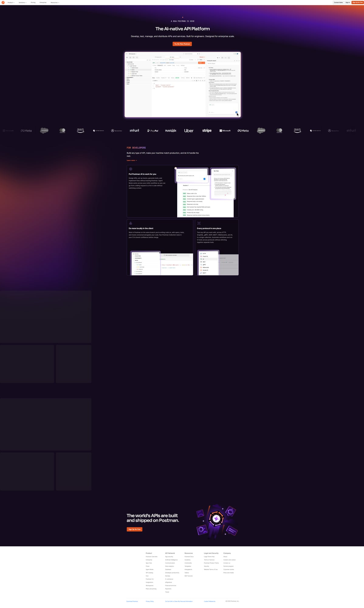
Task: Click Every protocol in one place heading
Action: coord(209,228)
